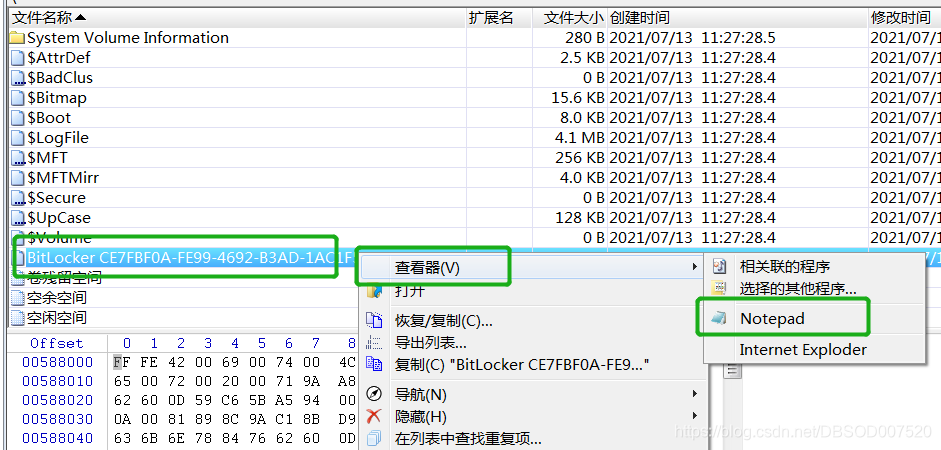
Task: Click hex offset 00588010
Action: pyautogui.click(x=58, y=382)
